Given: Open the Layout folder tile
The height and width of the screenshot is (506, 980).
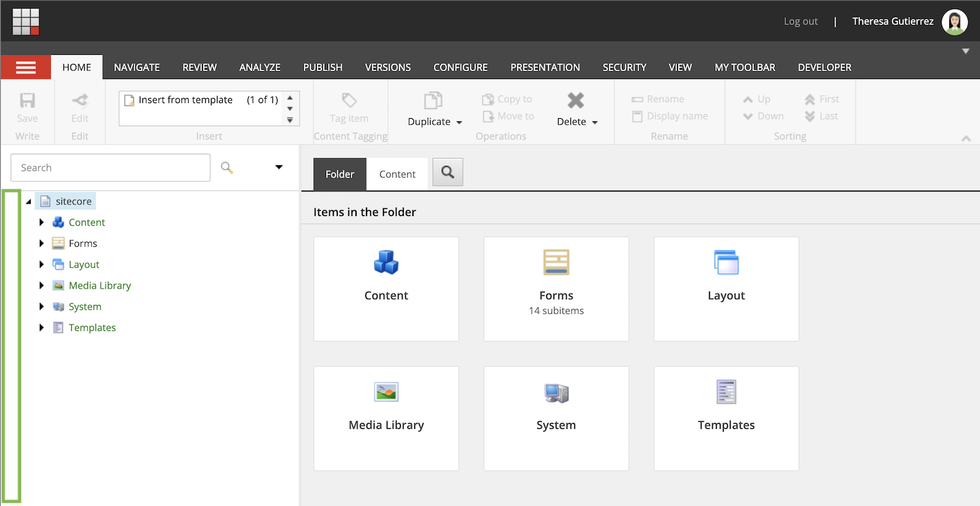Looking at the screenshot, I should 726,289.
